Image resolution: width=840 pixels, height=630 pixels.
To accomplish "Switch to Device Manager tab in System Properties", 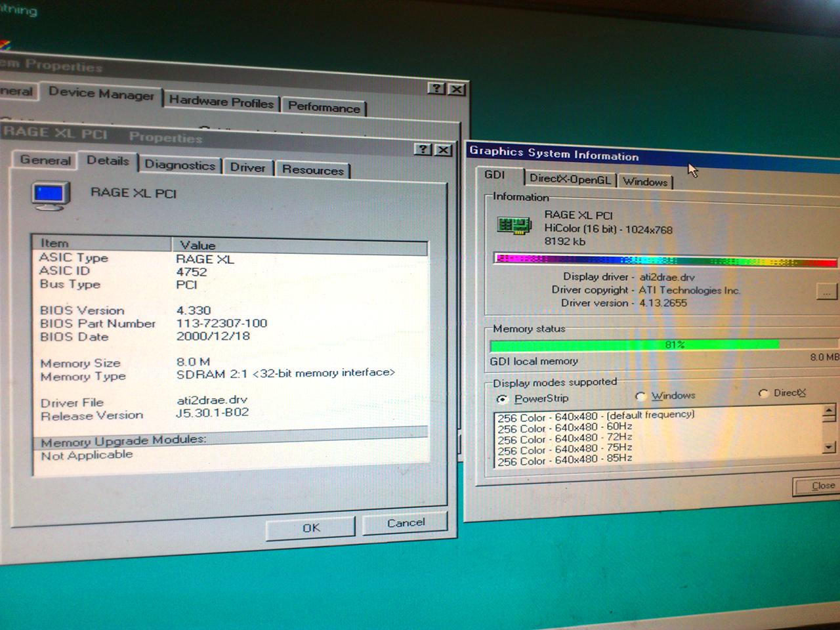I will 101,94.
